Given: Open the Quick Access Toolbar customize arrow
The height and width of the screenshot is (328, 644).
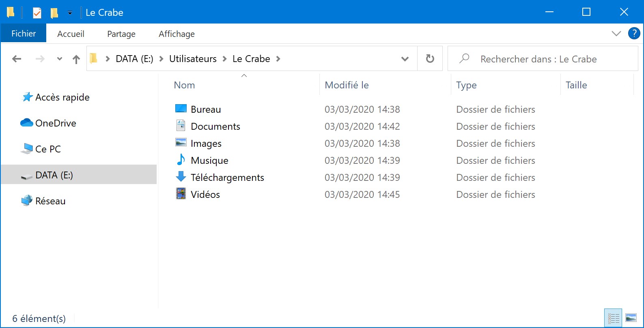Looking at the screenshot, I should tap(70, 13).
